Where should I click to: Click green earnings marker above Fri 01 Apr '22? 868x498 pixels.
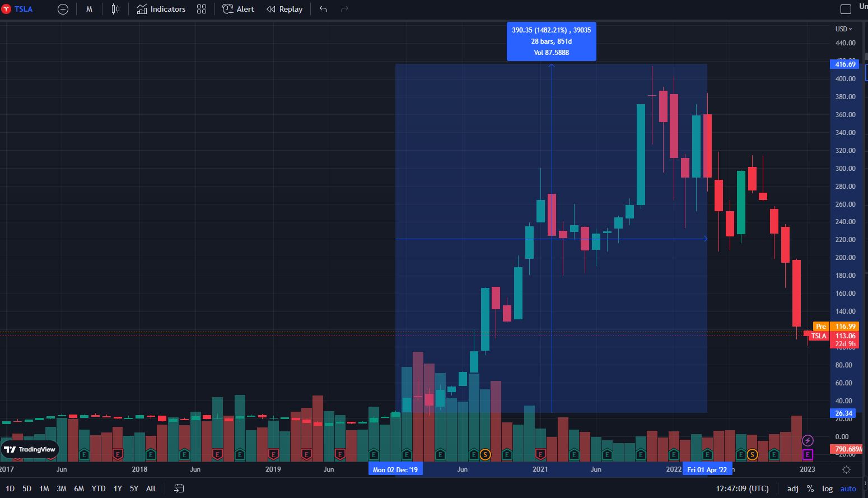(x=707, y=454)
